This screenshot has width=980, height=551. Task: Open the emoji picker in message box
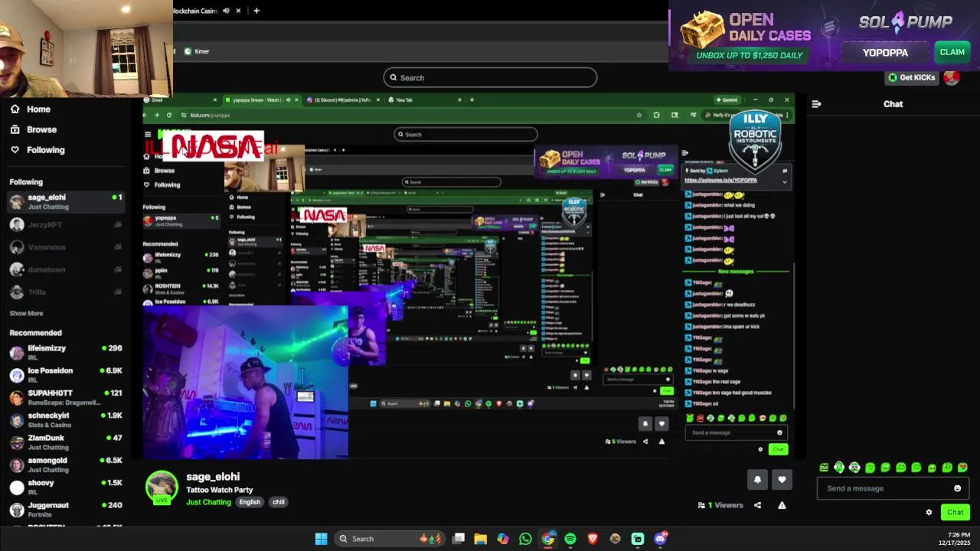(957, 488)
